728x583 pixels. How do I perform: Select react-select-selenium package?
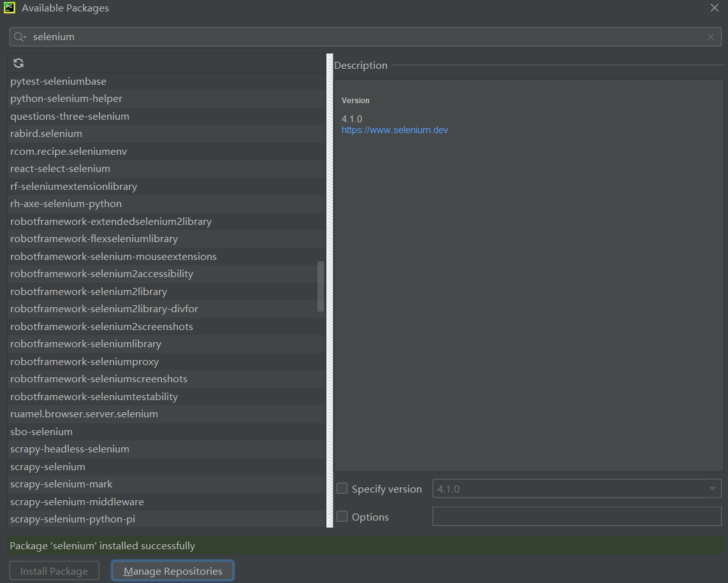coord(166,169)
